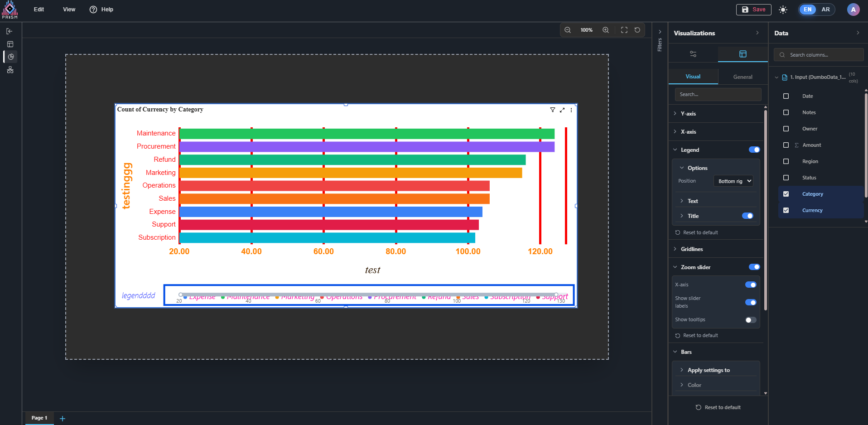Switch to the General tab
The image size is (868, 425).
pos(743,77)
